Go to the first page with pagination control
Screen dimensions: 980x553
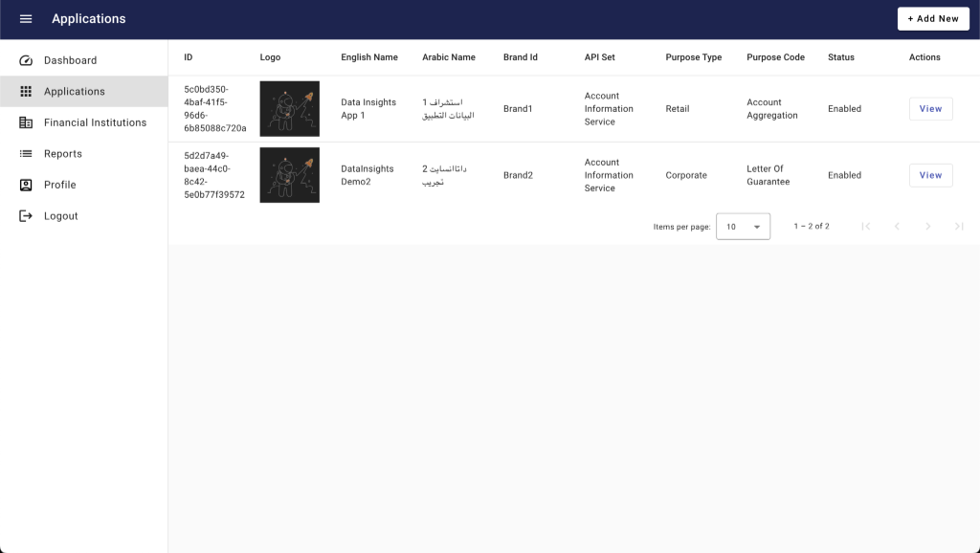point(866,226)
